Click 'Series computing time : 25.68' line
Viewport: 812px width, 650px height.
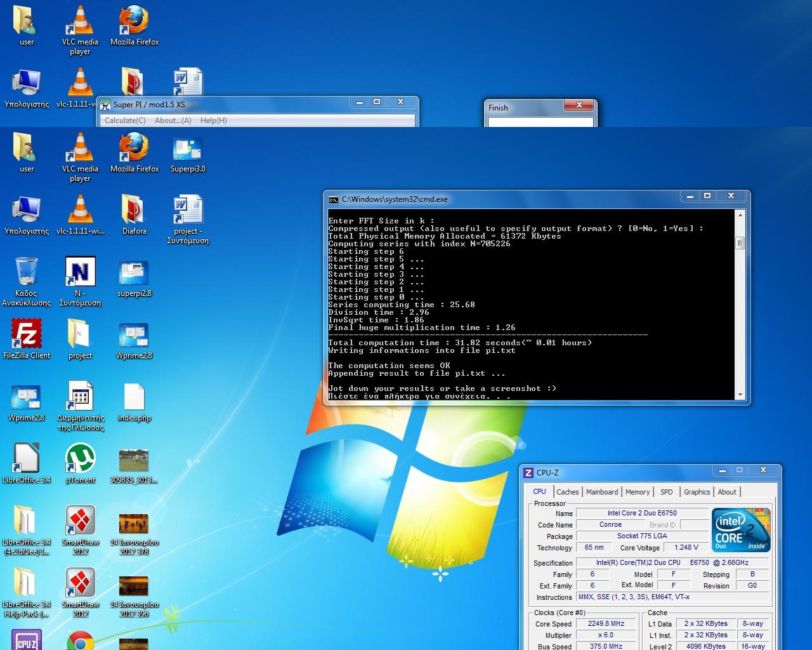(x=402, y=305)
